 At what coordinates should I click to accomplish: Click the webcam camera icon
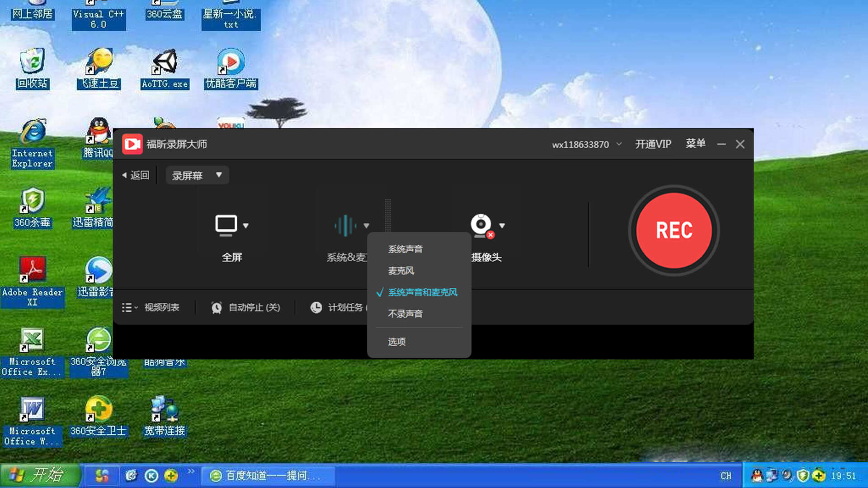click(x=482, y=225)
